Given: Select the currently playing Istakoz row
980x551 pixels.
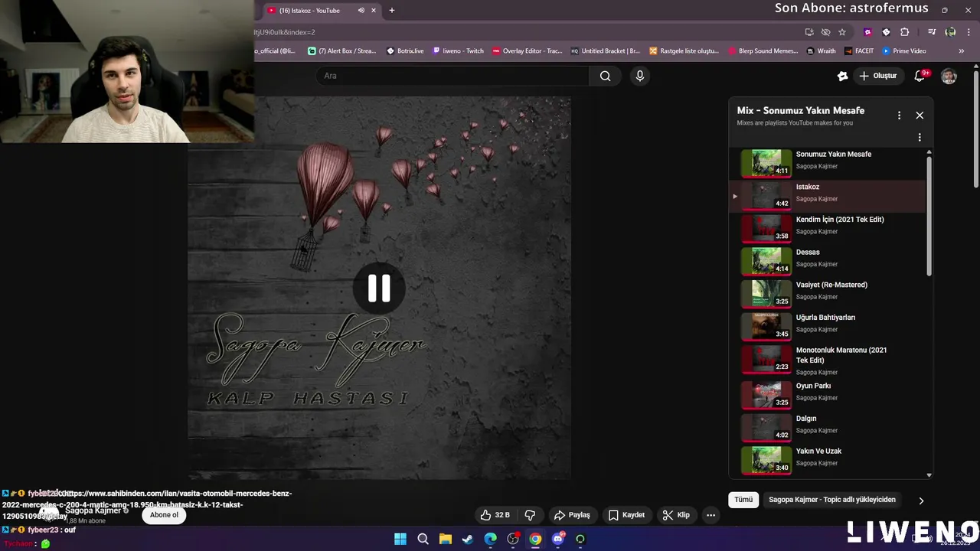Looking at the screenshot, I should pos(828,195).
